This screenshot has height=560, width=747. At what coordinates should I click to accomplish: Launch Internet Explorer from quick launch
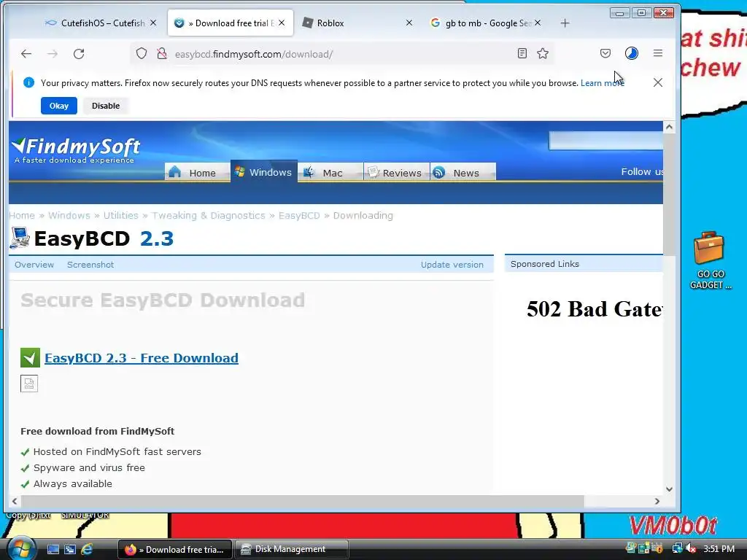(x=87, y=550)
